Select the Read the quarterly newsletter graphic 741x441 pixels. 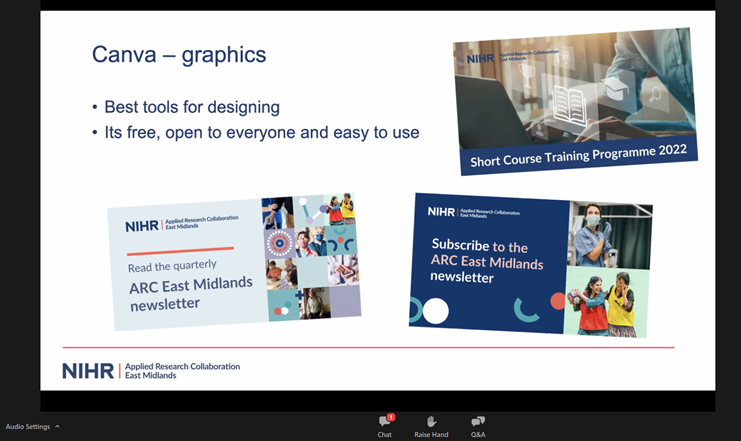point(234,262)
